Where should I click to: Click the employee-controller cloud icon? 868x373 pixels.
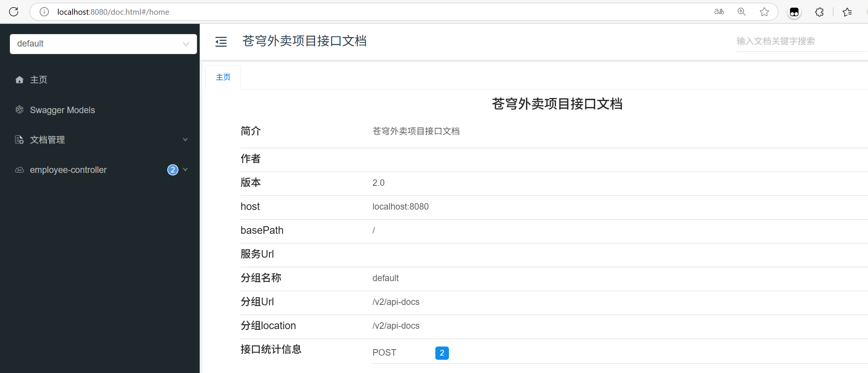pyautogui.click(x=20, y=170)
